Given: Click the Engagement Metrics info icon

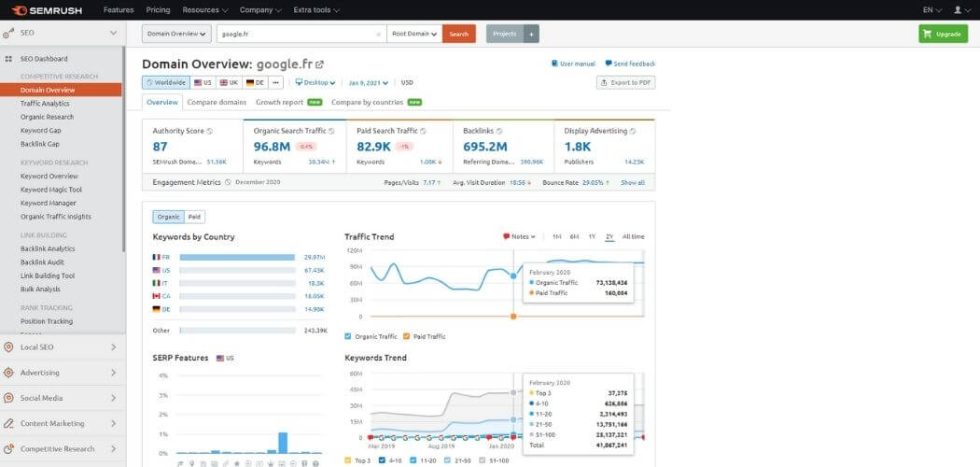Looking at the screenshot, I should [x=228, y=182].
